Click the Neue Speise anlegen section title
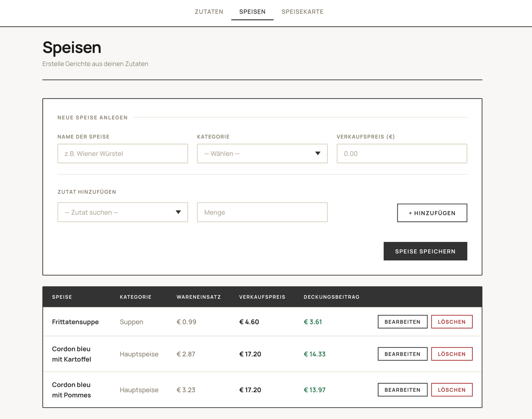532x419 pixels. pyautogui.click(x=92, y=118)
